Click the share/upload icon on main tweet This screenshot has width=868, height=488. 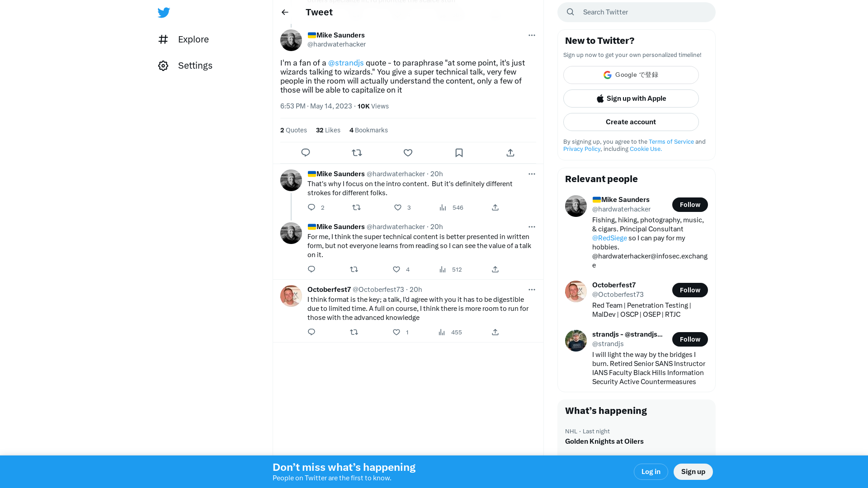(510, 152)
